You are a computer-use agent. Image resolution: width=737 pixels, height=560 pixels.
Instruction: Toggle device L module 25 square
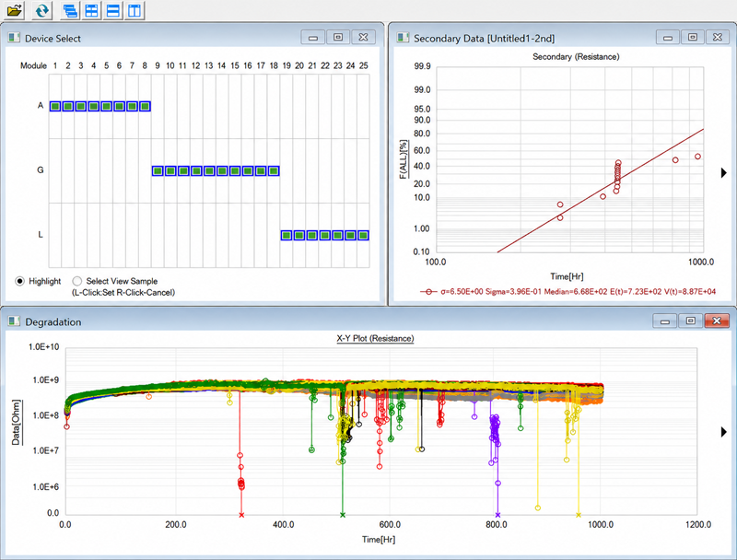[363, 235]
